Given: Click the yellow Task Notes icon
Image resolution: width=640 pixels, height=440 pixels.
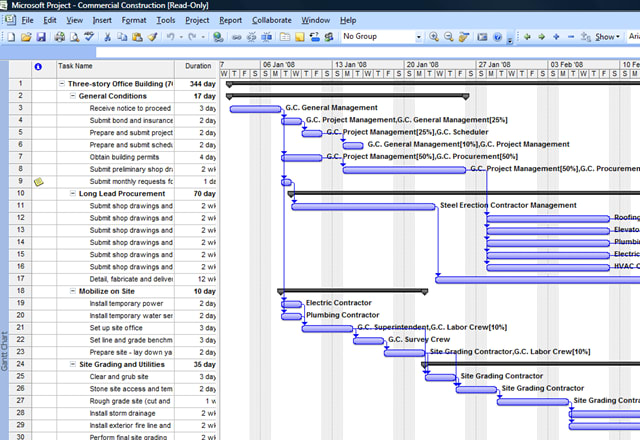Looking at the screenshot, I should tap(300, 37).
